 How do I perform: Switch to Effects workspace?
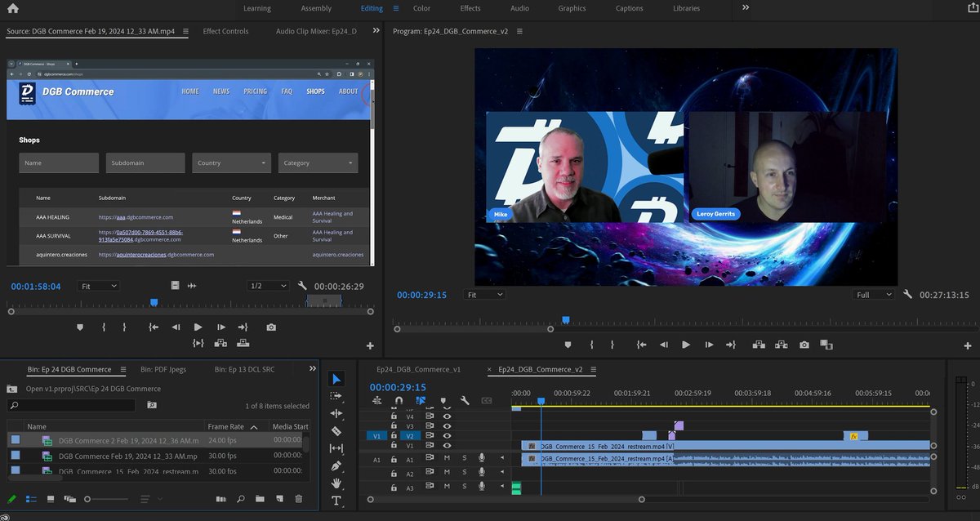coord(470,8)
